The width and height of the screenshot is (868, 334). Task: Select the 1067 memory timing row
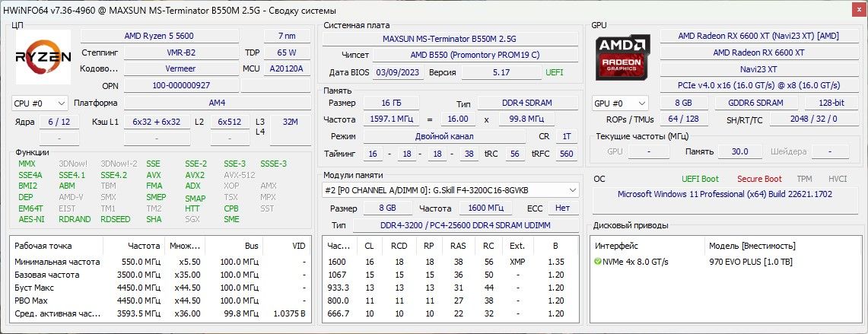(450, 275)
